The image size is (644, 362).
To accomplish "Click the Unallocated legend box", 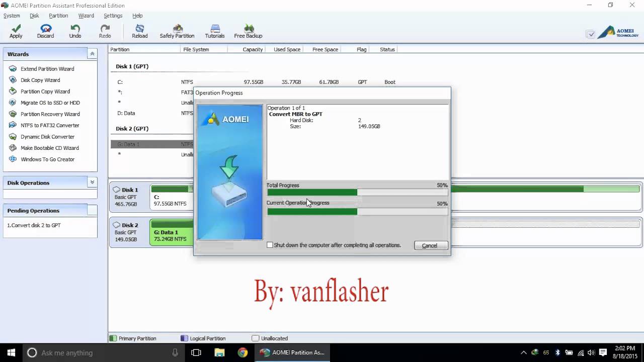I will click(255, 338).
